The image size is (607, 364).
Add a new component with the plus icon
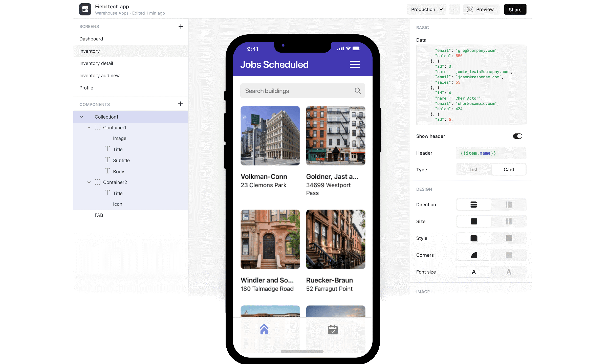pos(180,104)
